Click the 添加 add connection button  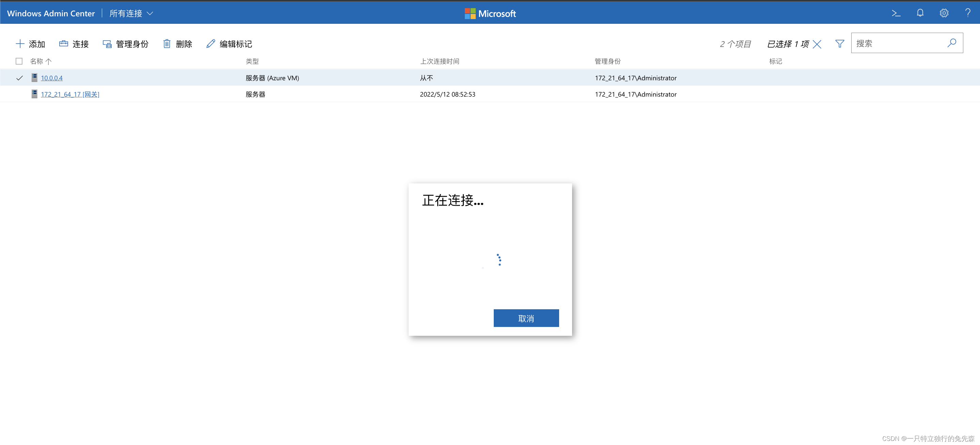coord(30,44)
